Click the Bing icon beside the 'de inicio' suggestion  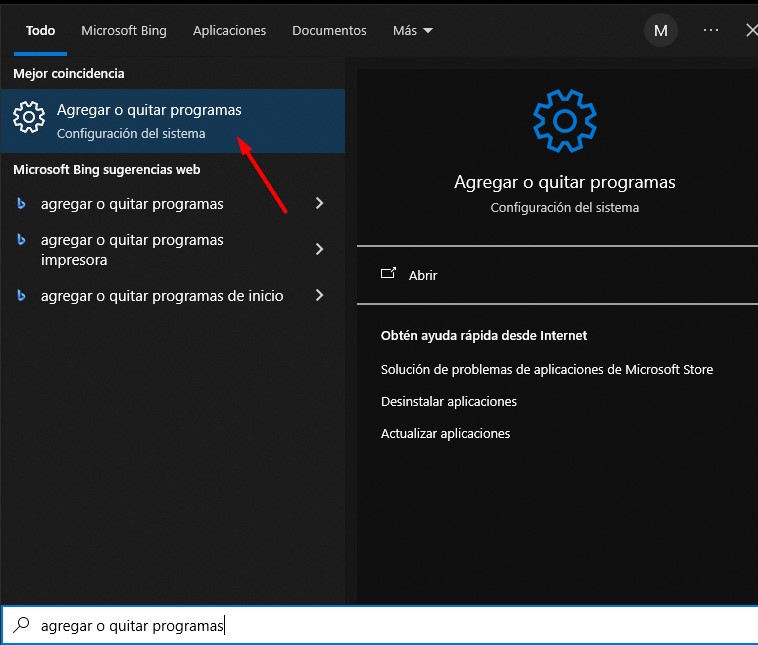(21, 295)
